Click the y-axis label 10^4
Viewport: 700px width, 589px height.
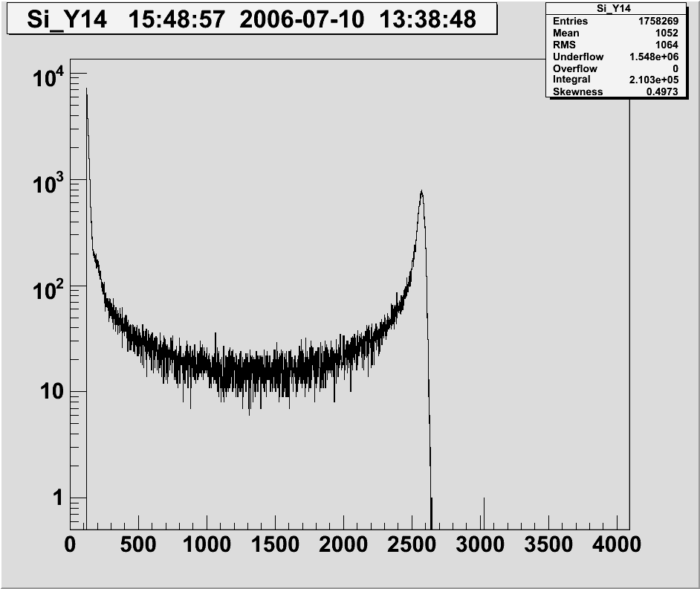(49, 76)
